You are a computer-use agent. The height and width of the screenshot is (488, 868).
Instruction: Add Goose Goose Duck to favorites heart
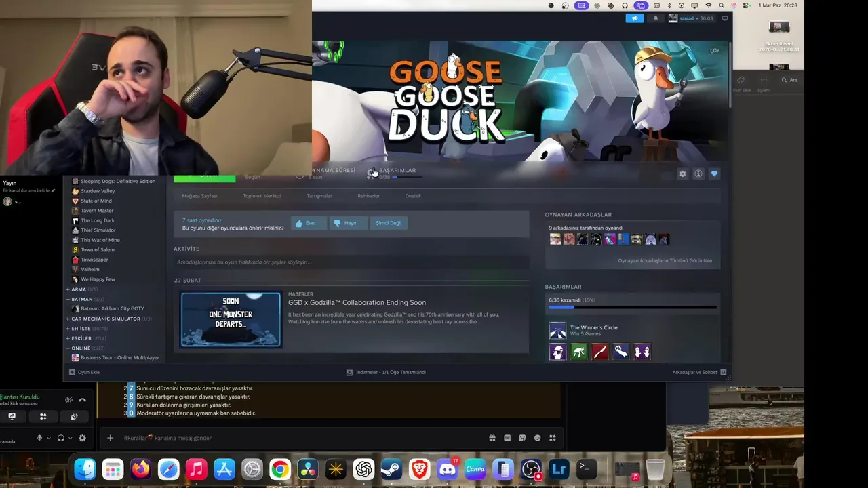tap(714, 174)
